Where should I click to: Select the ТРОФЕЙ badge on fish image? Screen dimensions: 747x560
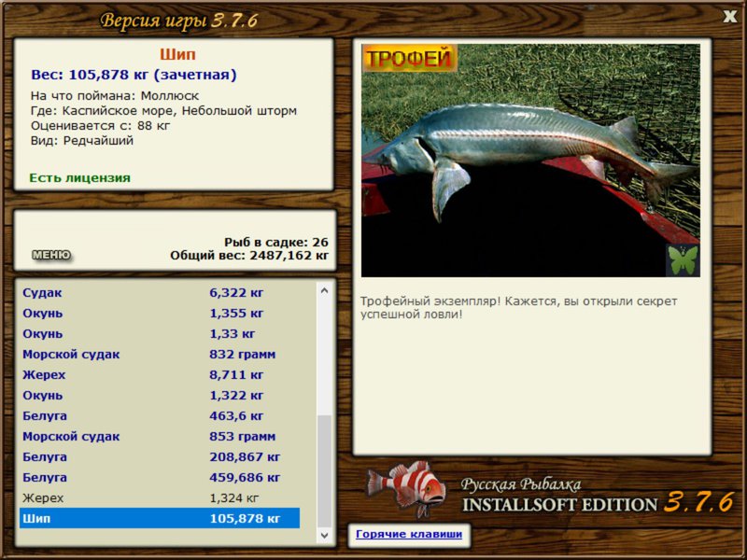[x=409, y=58]
